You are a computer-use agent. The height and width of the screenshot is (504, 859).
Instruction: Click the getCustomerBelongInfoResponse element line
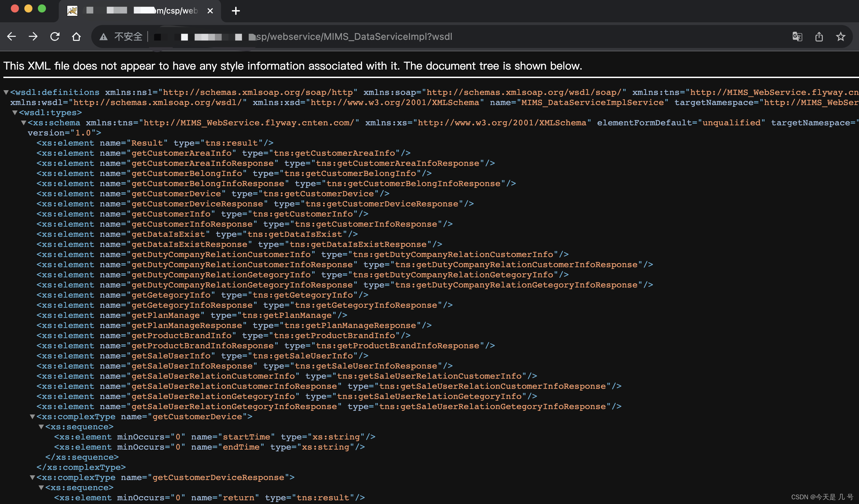tap(276, 184)
